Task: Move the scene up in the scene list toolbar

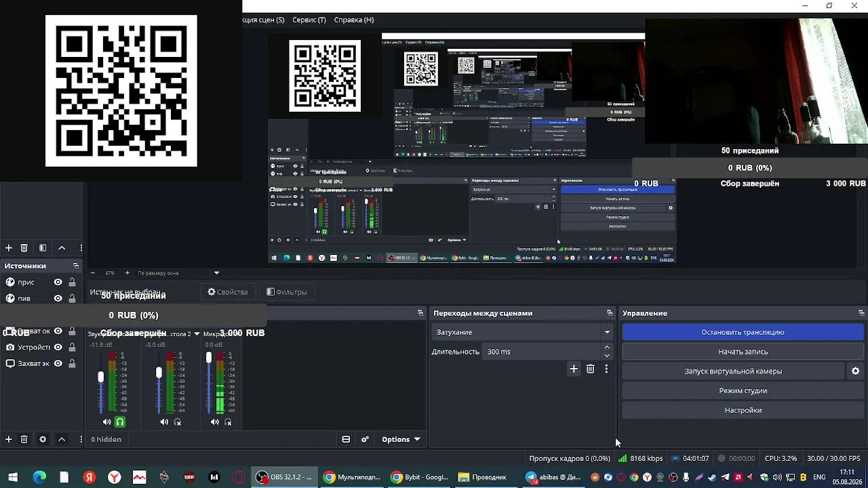Action: pos(62,248)
